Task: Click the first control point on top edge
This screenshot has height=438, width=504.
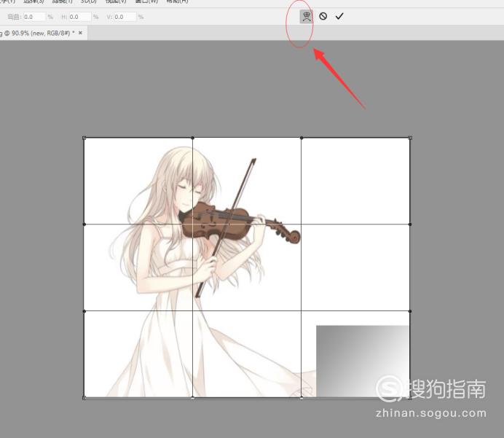Action: tap(193, 138)
